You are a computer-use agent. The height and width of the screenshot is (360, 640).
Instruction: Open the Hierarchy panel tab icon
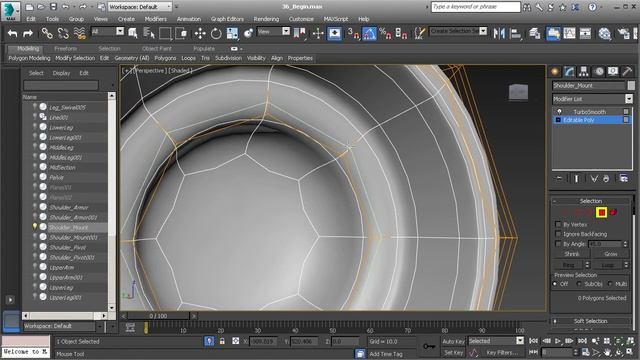click(584, 71)
